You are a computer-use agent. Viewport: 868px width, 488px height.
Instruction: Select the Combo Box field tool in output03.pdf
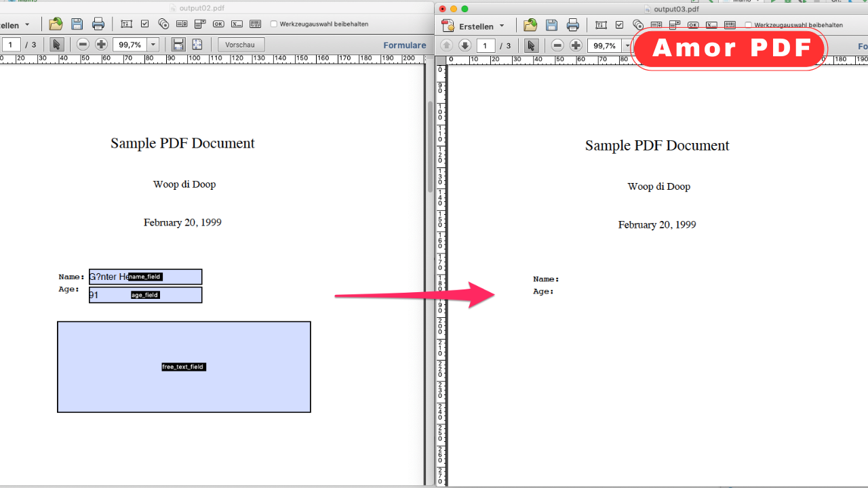click(x=675, y=24)
